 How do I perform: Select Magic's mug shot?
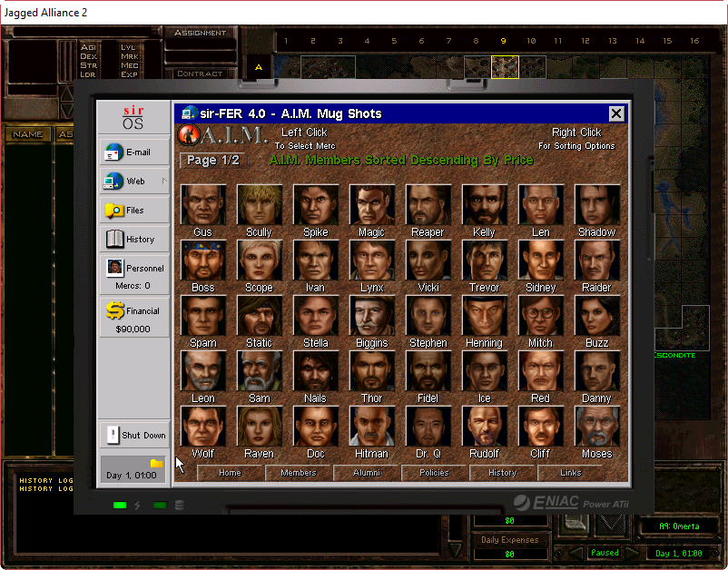point(372,205)
